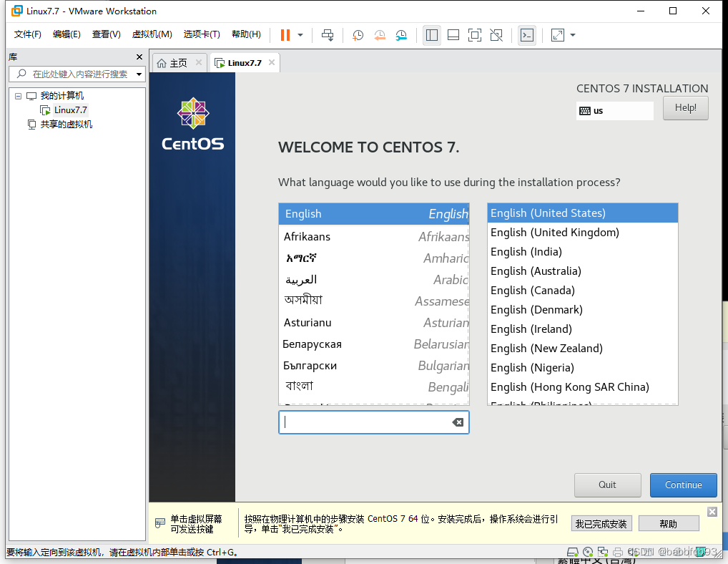
Task: Select Assamese in the language list
Action: (x=374, y=301)
